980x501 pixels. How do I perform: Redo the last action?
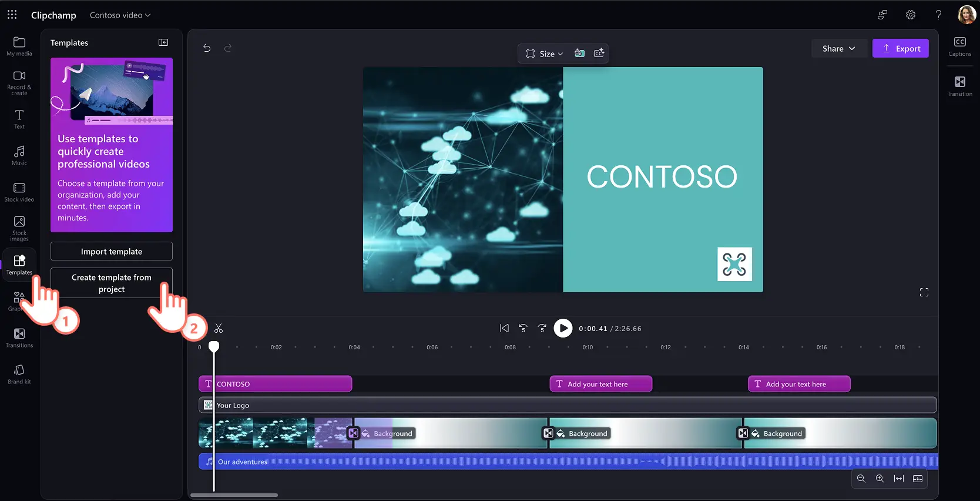228,48
